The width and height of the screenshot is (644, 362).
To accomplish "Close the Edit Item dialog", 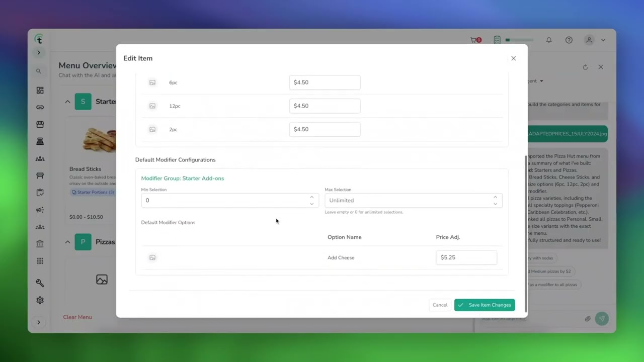I will click(513, 58).
